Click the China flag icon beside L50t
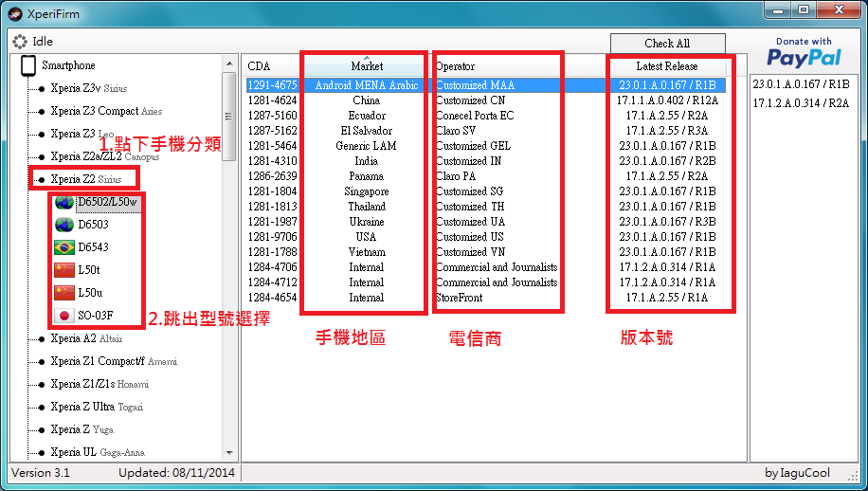 (x=64, y=270)
